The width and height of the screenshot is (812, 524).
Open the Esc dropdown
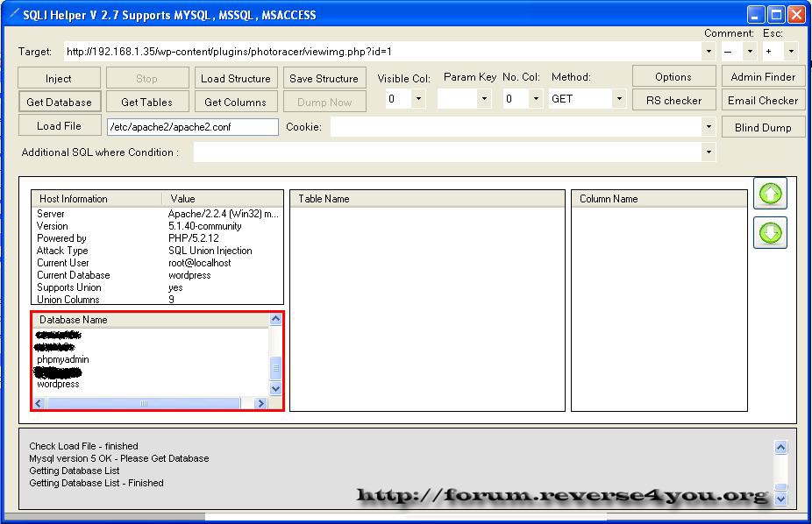pos(791,51)
